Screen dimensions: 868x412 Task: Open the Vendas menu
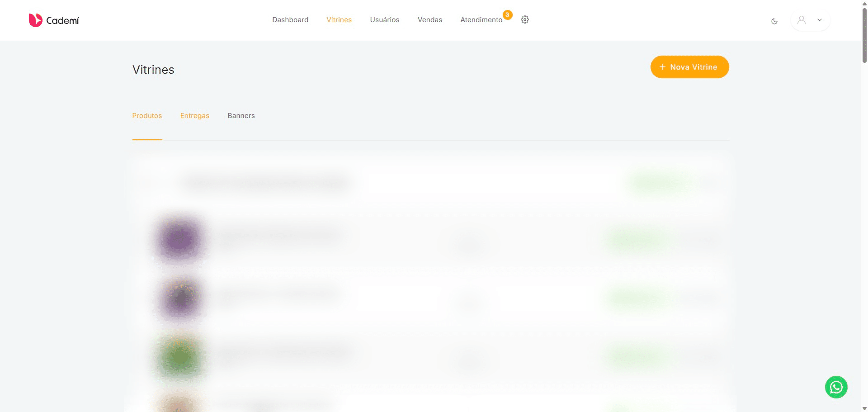[x=430, y=20]
